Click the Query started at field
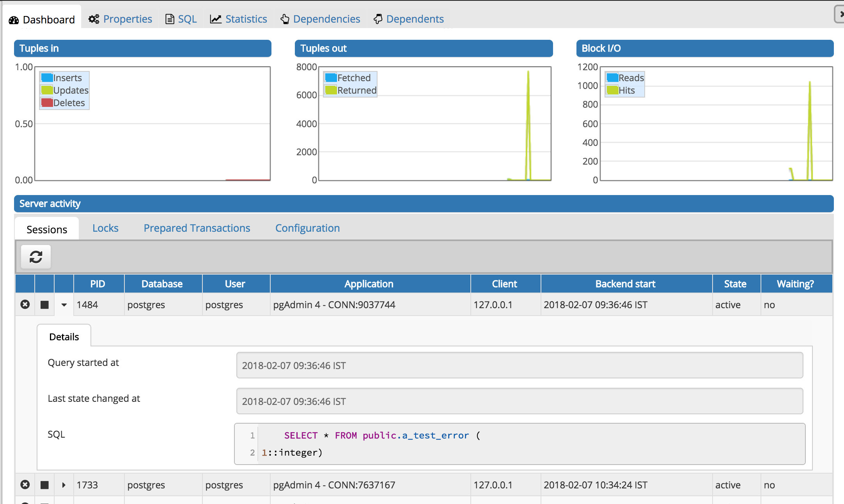This screenshot has height=504, width=844. pyautogui.click(x=520, y=366)
